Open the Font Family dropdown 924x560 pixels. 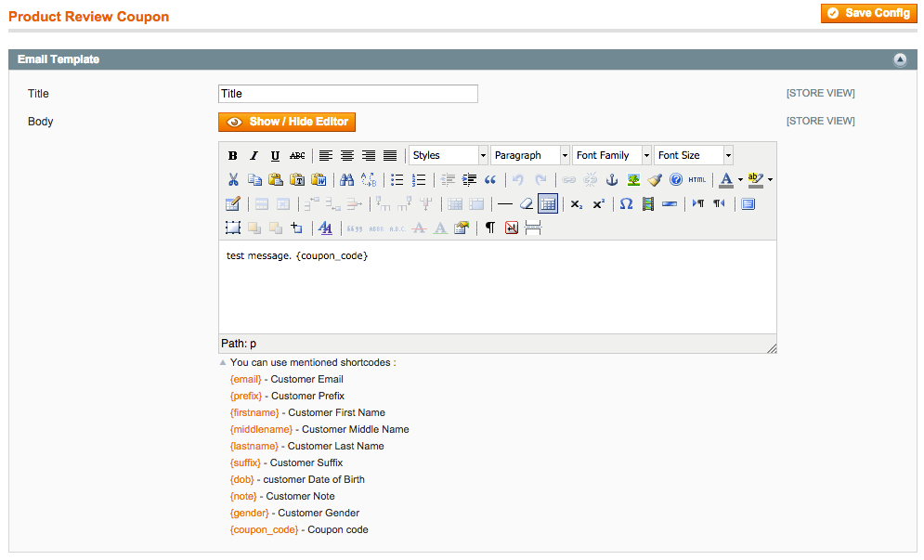[x=612, y=156]
